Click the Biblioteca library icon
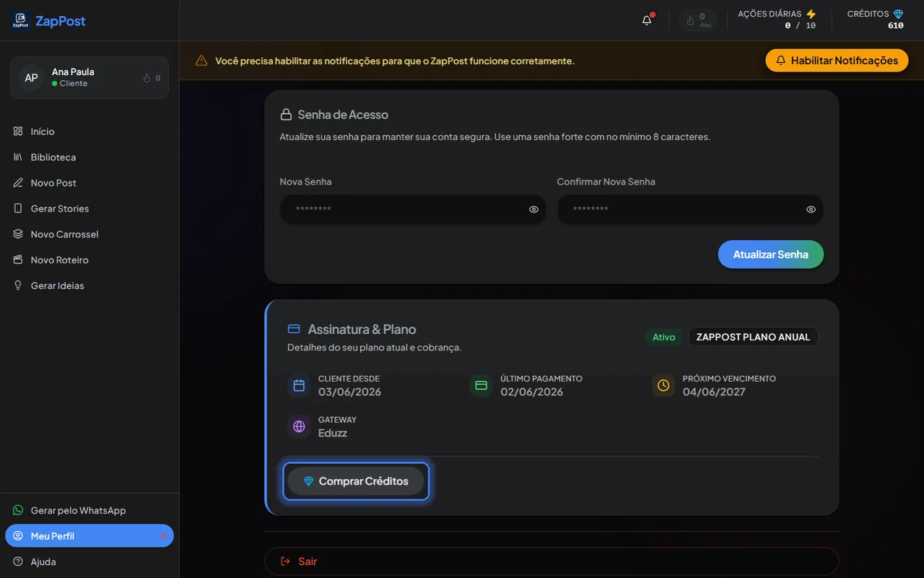This screenshot has height=578, width=924. tap(18, 157)
